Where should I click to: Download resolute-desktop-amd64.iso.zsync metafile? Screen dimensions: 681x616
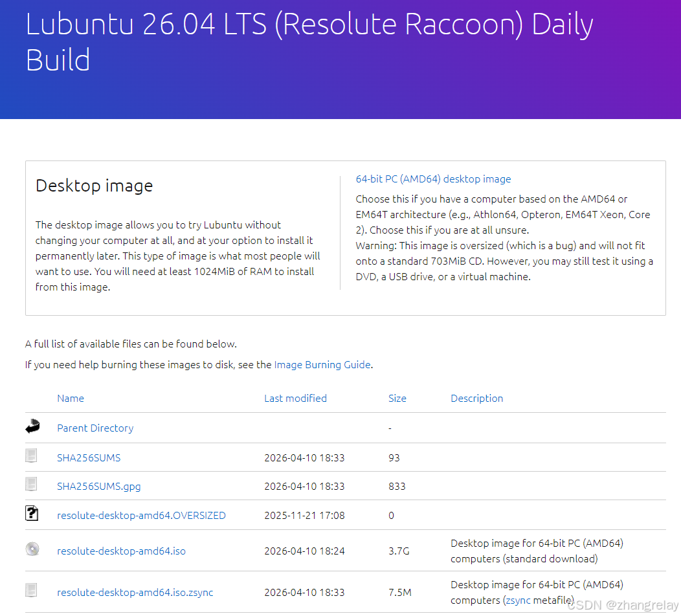click(x=135, y=593)
